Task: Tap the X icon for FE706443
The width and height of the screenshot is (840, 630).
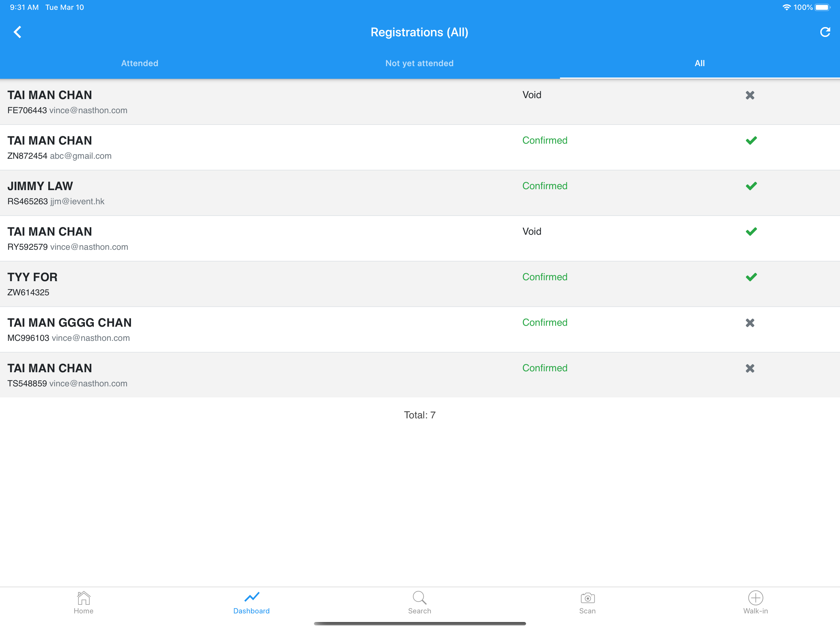Action: point(750,95)
